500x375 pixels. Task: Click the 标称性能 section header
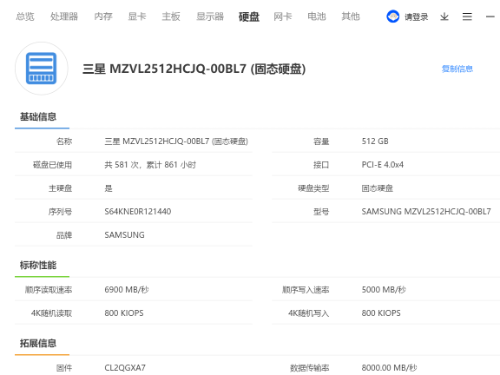click(38, 265)
